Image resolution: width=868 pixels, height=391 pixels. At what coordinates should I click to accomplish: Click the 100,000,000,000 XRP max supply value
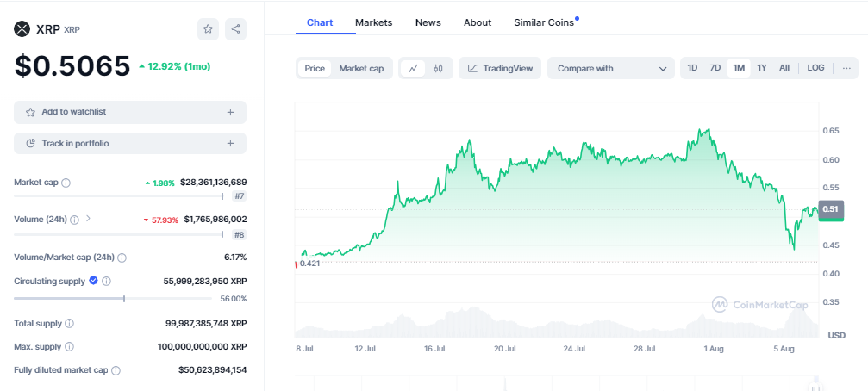pyautogui.click(x=202, y=347)
